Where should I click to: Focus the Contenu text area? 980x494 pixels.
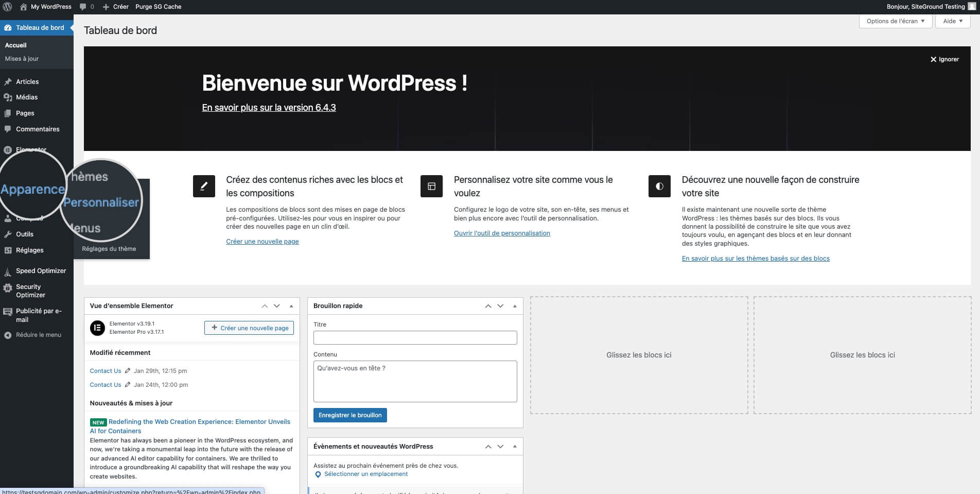pos(415,381)
